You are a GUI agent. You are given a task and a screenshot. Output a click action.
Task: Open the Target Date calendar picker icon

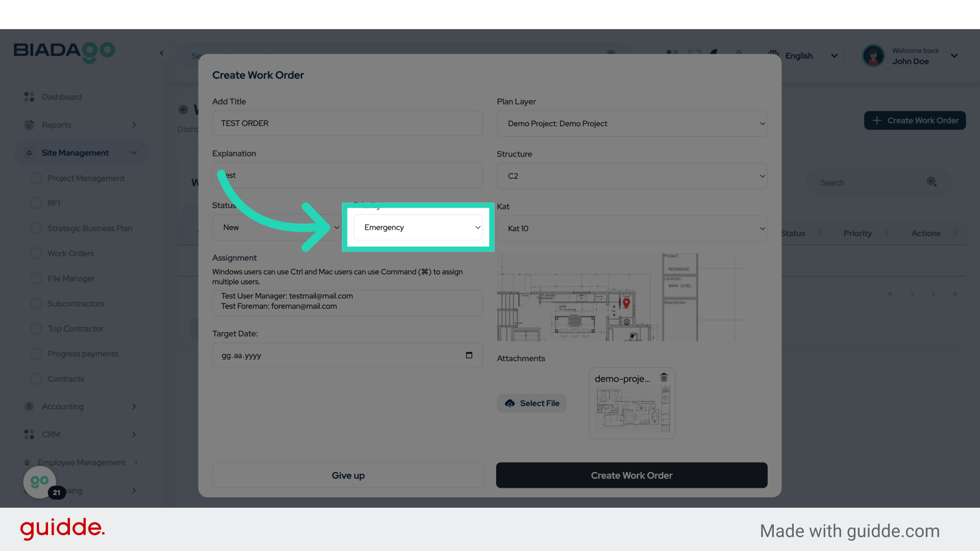[469, 355]
